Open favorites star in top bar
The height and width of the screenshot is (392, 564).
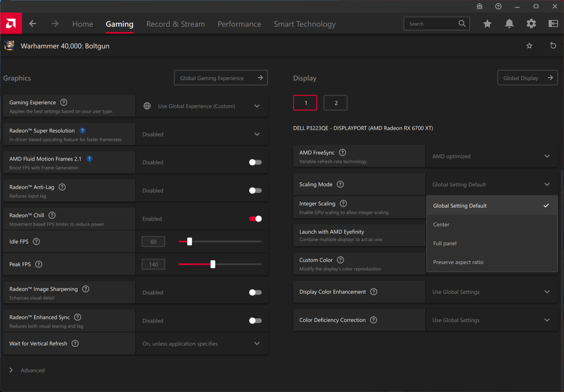pyautogui.click(x=487, y=24)
